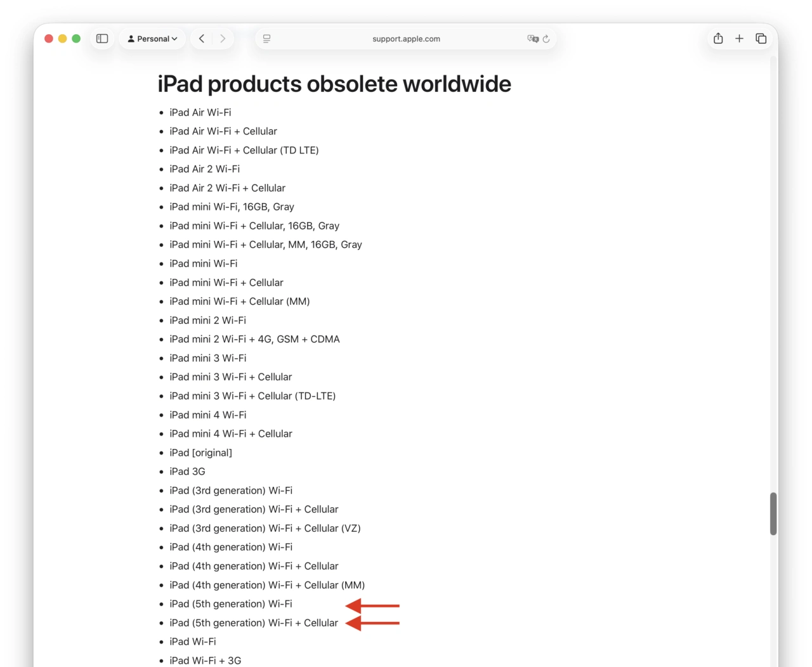Click "iPad (5th generation) Wi-Fi + Cellular"
This screenshot has height=667, width=812.
254,623
